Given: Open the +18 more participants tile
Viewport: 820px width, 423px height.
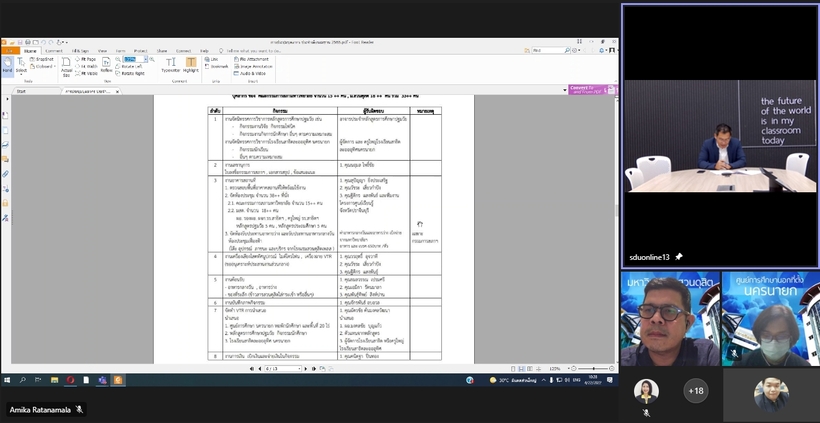Looking at the screenshot, I should coord(696,391).
